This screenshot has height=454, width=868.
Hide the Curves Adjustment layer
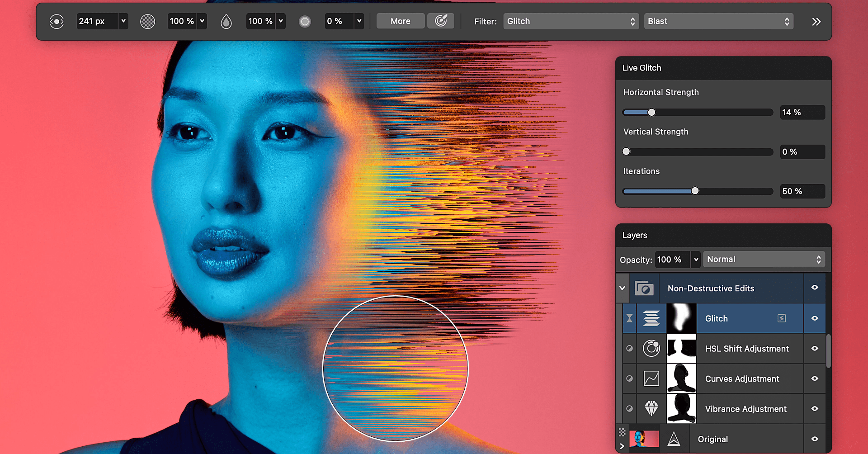click(815, 378)
